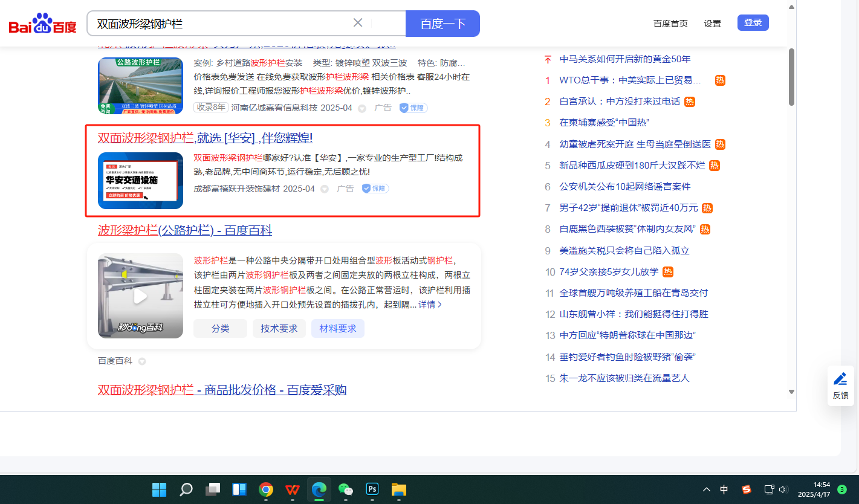Launch Photoshop from the taskbar
859x504 pixels.
[372, 489]
